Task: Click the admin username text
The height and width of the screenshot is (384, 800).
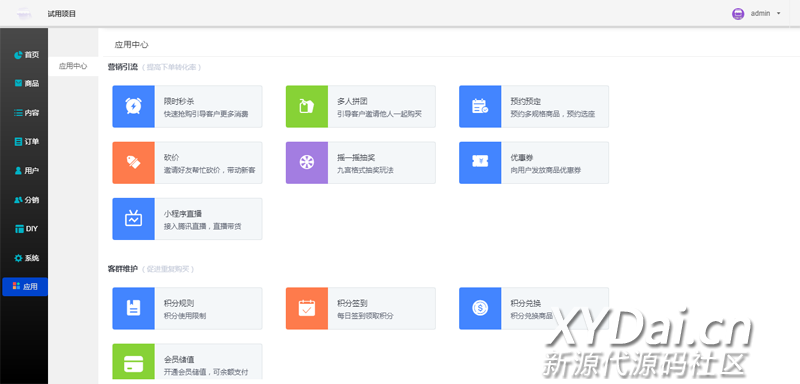Action: (760, 14)
